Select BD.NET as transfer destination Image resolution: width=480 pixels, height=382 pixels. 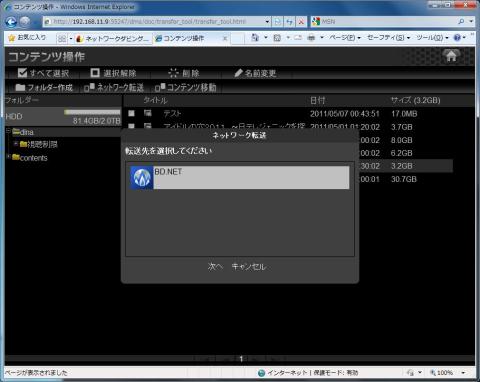pos(240,178)
